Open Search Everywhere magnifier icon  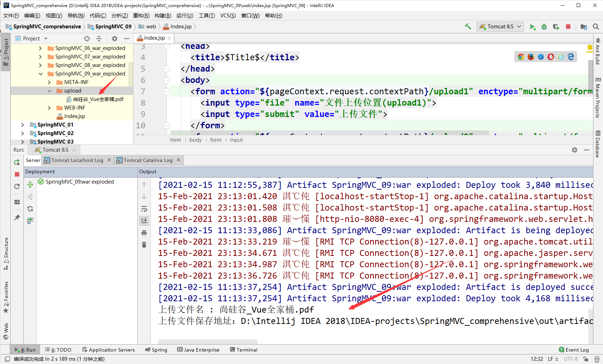(x=596, y=27)
